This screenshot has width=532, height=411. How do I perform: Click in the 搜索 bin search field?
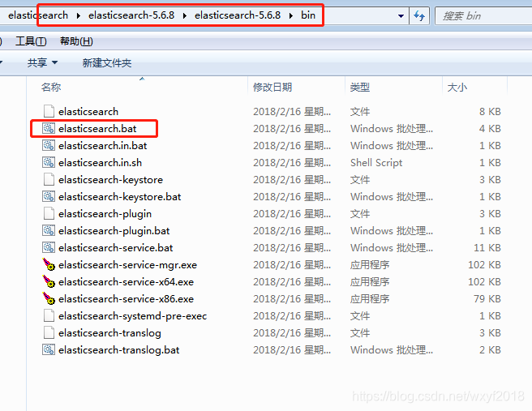point(484,16)
